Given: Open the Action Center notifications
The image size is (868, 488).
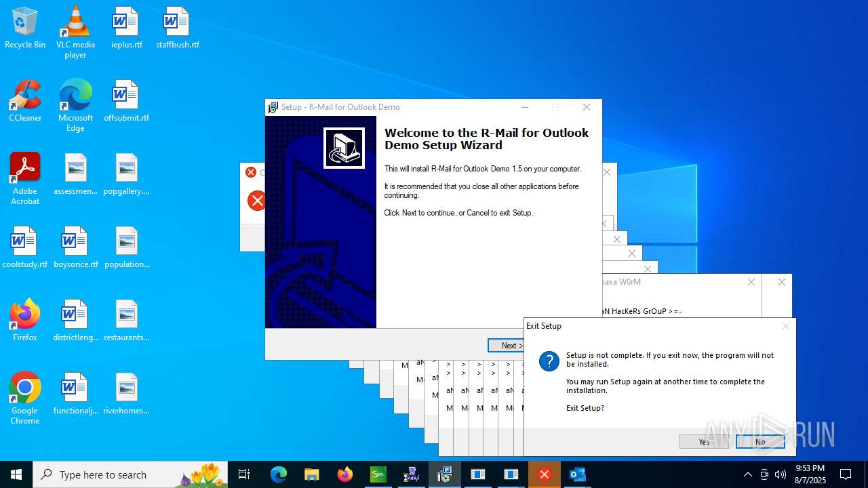Looking at the screenshot, I should tap(846, 474).
